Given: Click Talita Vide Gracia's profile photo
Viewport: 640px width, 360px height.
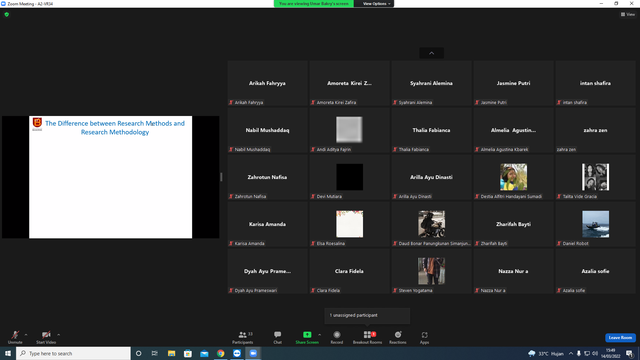Looking at the screenshot, I should 596,177.
